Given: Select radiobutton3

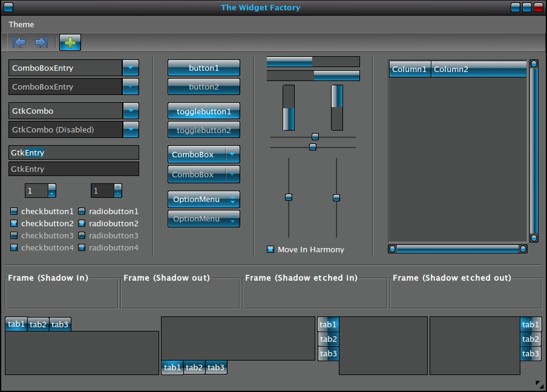Looking at the screenshot, I should tap(108, 235).
